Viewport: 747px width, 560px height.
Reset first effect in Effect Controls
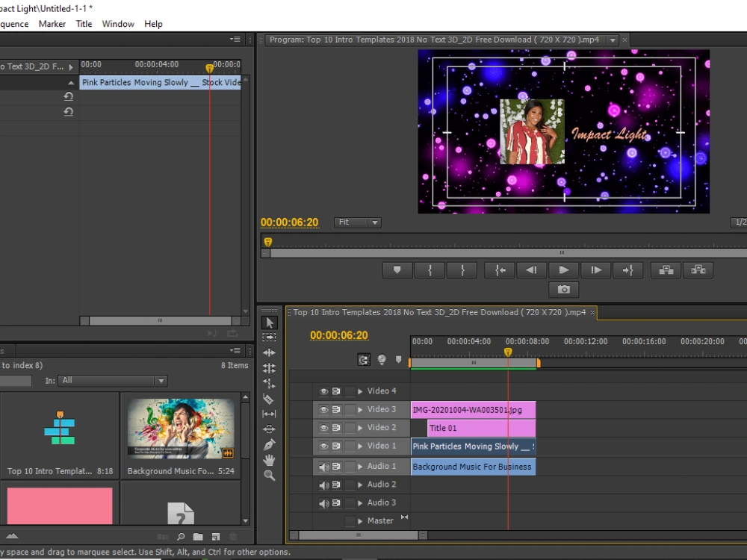(x=69, y=96)
